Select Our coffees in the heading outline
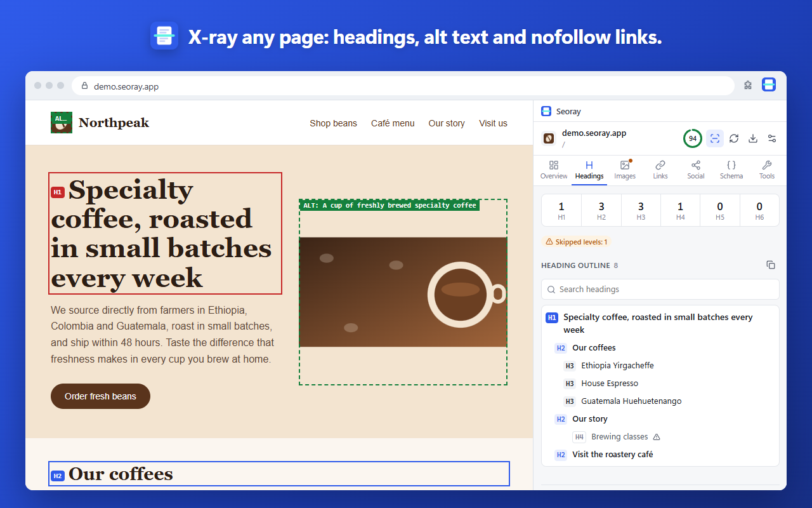Viewport: 812px width, 508px height. click(x=660, y=348)
